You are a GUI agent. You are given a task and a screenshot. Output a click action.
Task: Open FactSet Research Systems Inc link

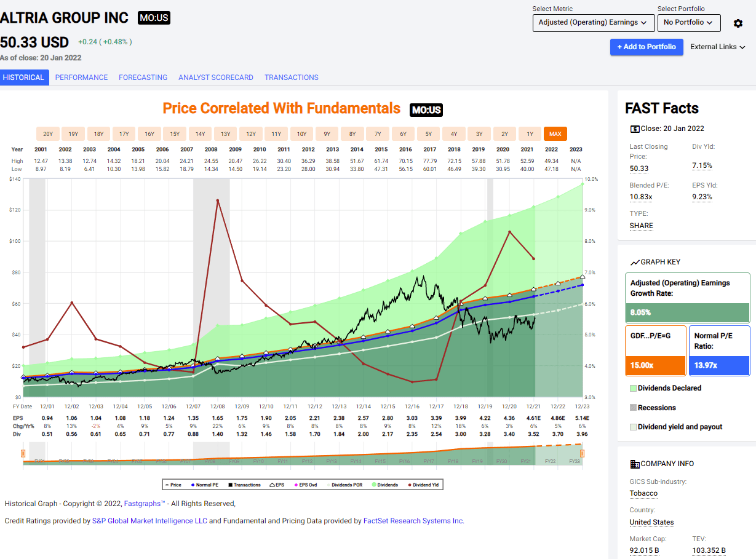(413, 521)
